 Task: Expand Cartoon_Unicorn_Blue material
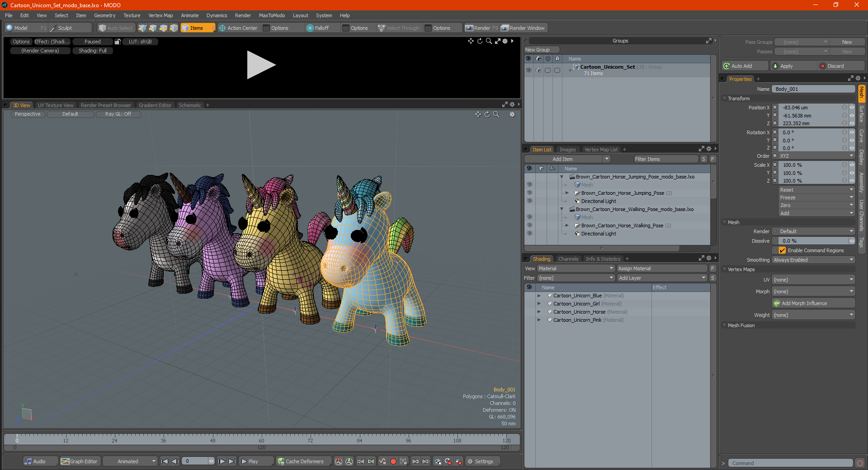[x=539, y=296]
